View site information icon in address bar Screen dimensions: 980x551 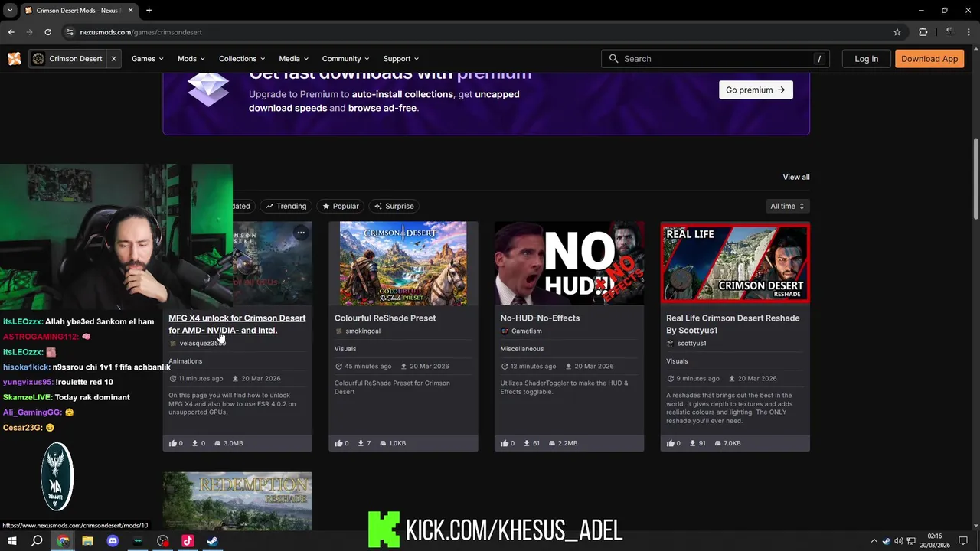click(x=69, y=32)
